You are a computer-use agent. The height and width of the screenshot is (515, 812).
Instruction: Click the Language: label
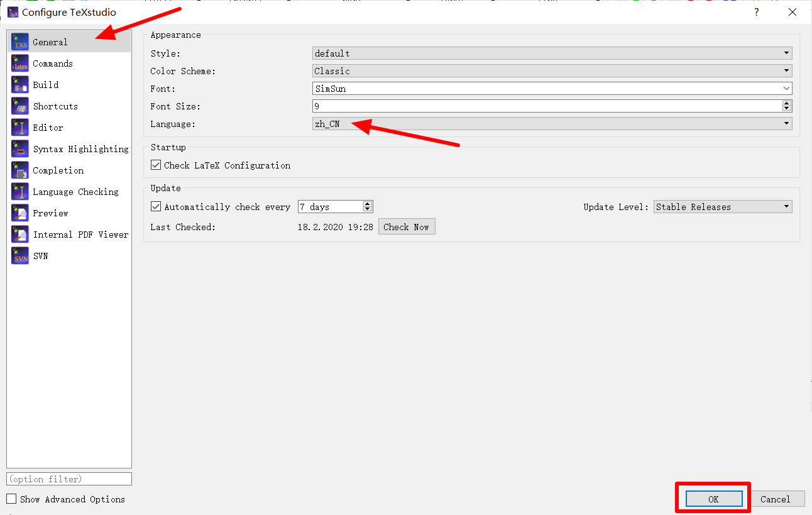click(x=173, y=124)
